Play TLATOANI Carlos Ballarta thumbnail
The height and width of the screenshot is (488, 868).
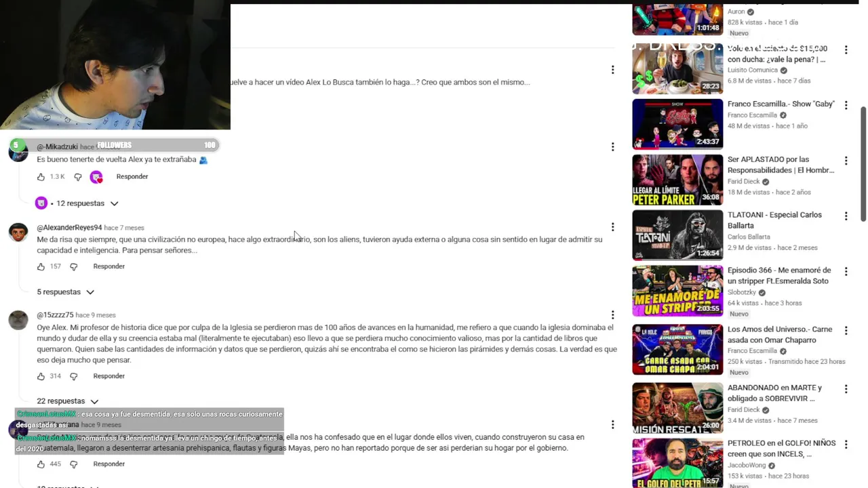[x=677, y=235]
